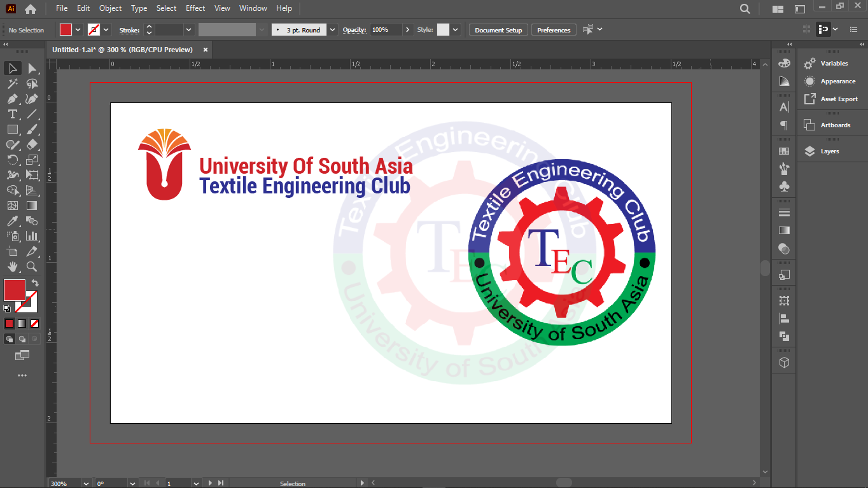Select the Scale tool
This screenshot has width=868, height=488.
(32, 160)
